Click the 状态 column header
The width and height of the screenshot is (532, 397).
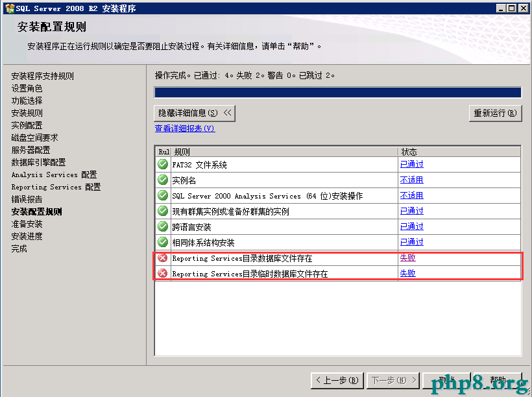coord(459,152)
